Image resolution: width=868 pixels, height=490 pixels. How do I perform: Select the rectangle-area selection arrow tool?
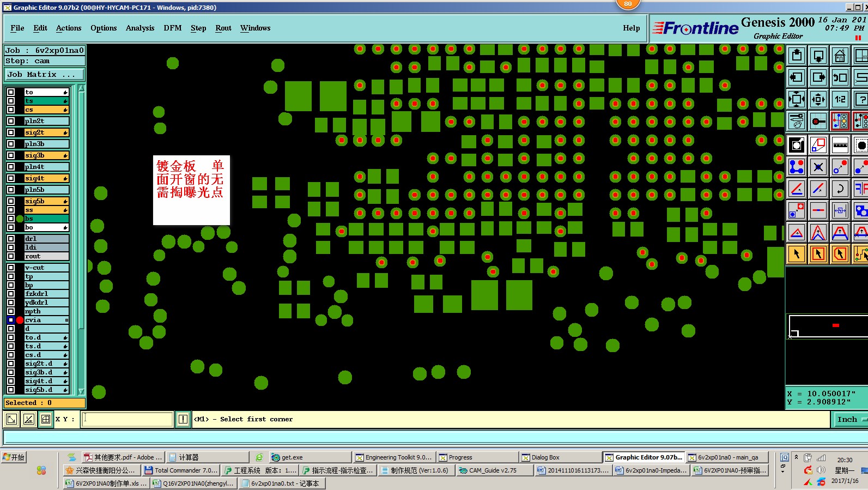818,254
